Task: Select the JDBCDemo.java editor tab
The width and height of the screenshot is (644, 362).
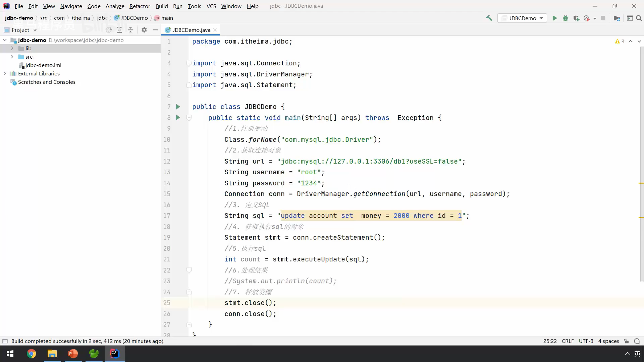Action: [x=191, y=30]
